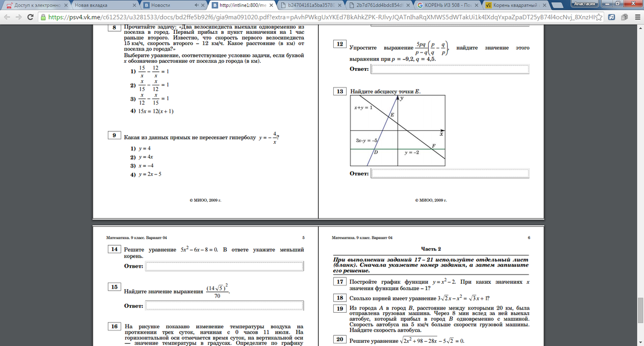This screenshot has height=346, width=644.
Task: Click the answer field for task 14
Action: [225, 266]
